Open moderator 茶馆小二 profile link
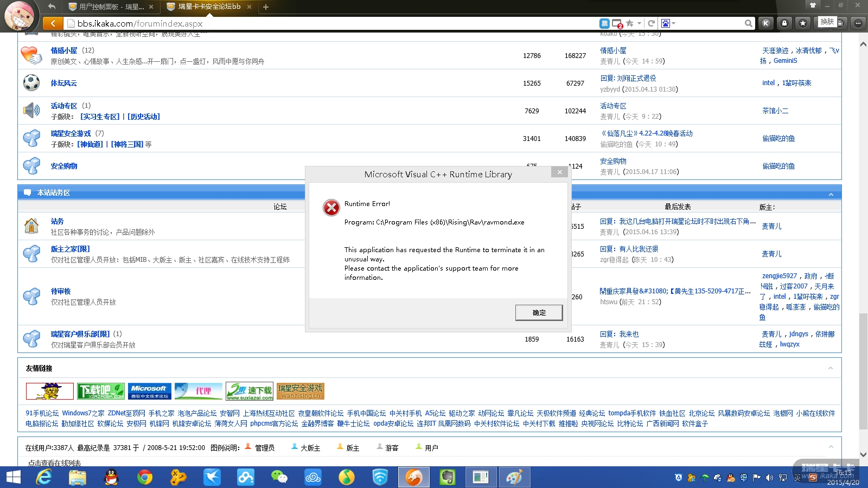868x488 pixels. (775, 111)
